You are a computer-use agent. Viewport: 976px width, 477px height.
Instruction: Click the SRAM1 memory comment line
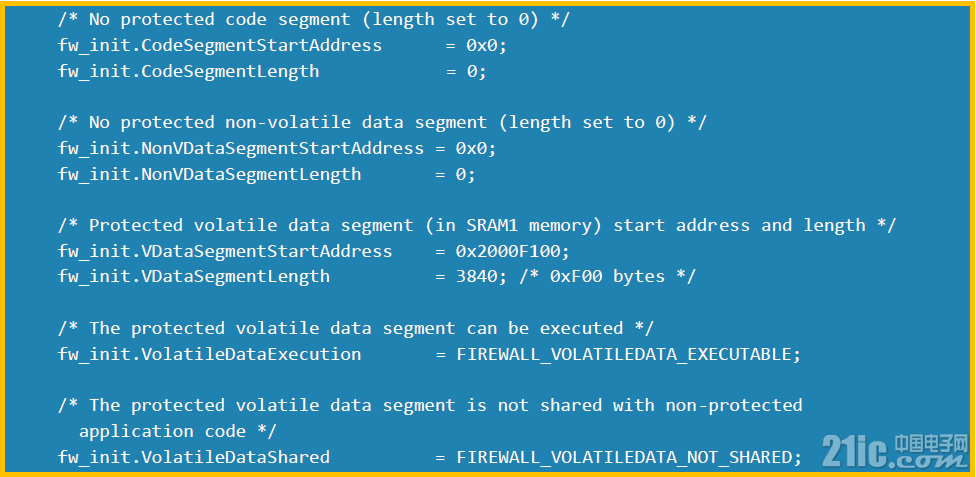click(x=477, y=225)
